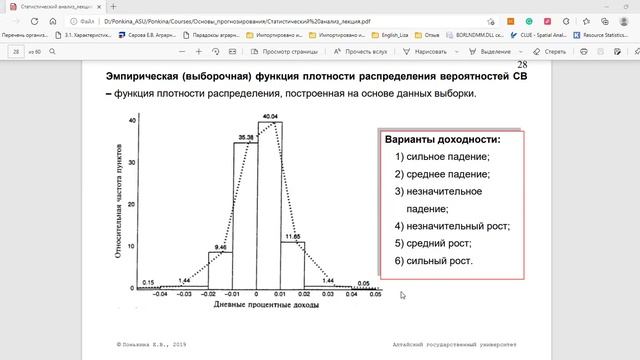640x360 pixels.
Task: Click the axis label Дневные процентные доходы
Action: click(x=266, y=304)
